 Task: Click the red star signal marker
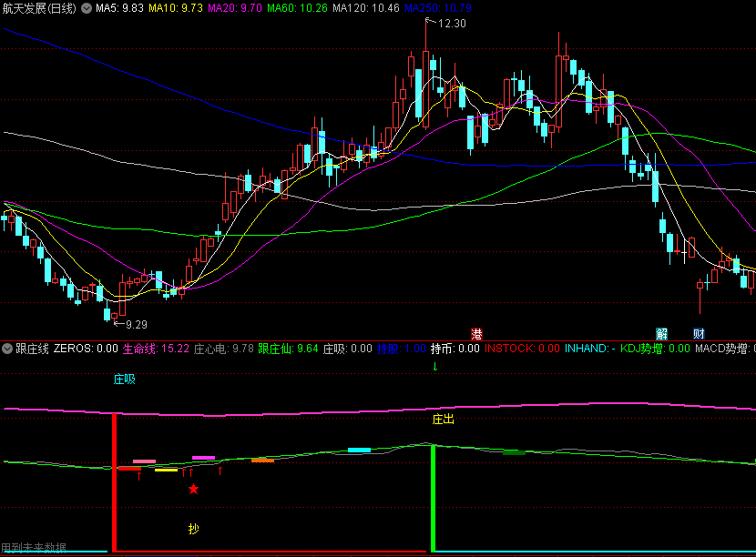pyautogui.click(x=193, y=489)
